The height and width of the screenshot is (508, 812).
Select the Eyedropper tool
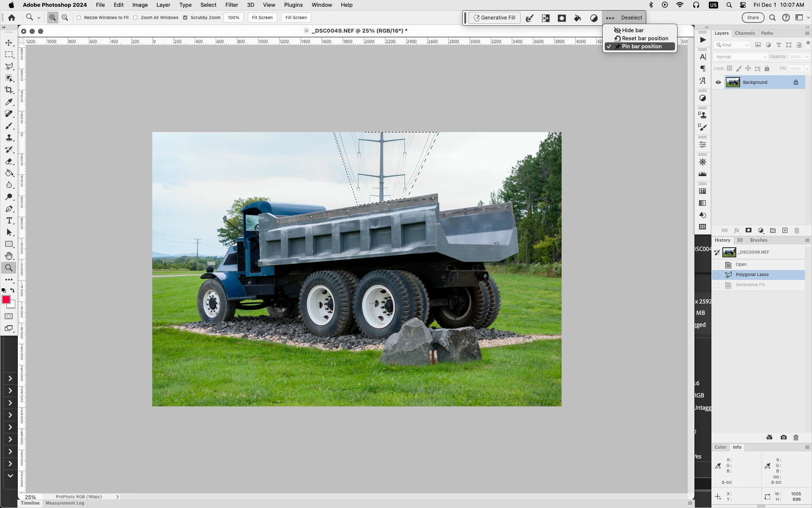point(9,102)
